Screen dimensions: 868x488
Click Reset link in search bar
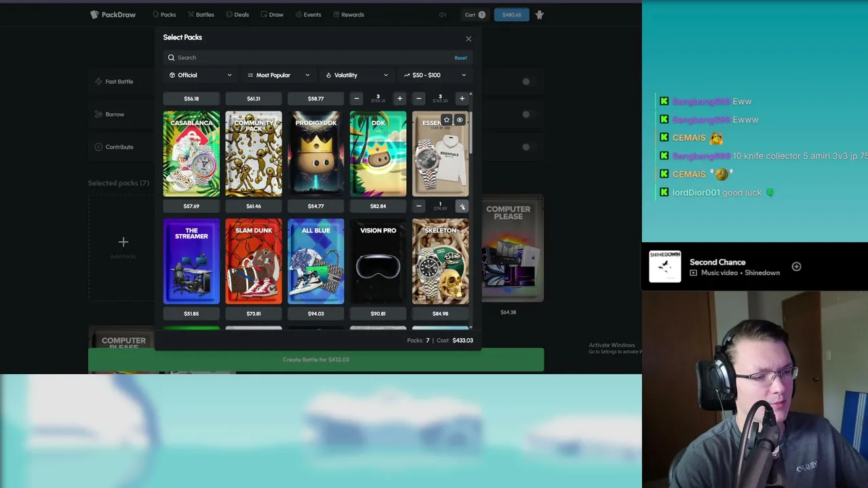pos(460,58)
